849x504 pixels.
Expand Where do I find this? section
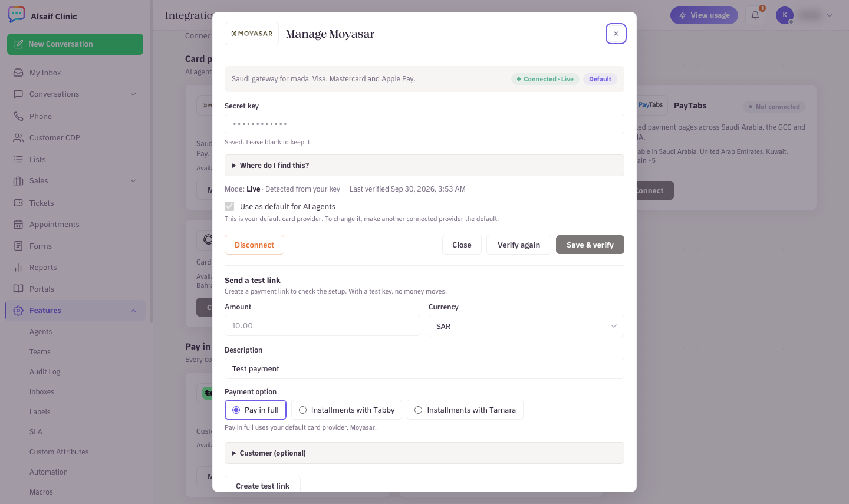[x=424, y=165]
